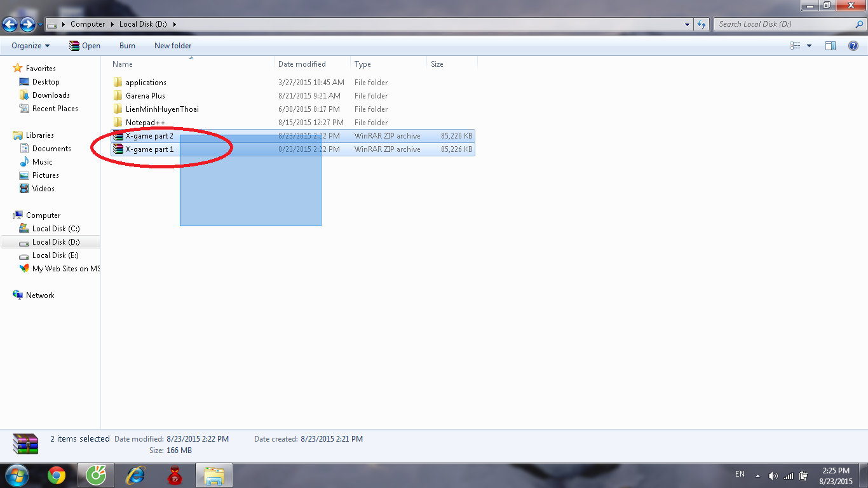Refresh the current folder view
This screenshot has width=868, height=488.
pyautogui.click(x=700, y=24)
